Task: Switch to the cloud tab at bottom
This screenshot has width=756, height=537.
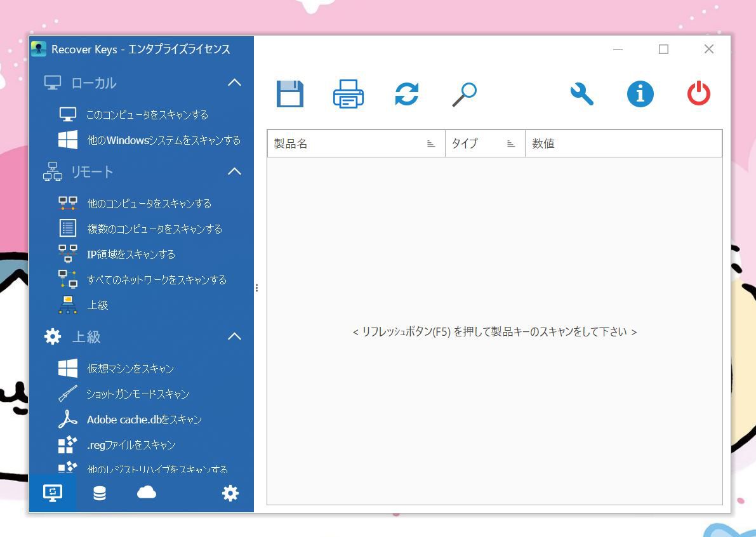Action: [147, 492]
